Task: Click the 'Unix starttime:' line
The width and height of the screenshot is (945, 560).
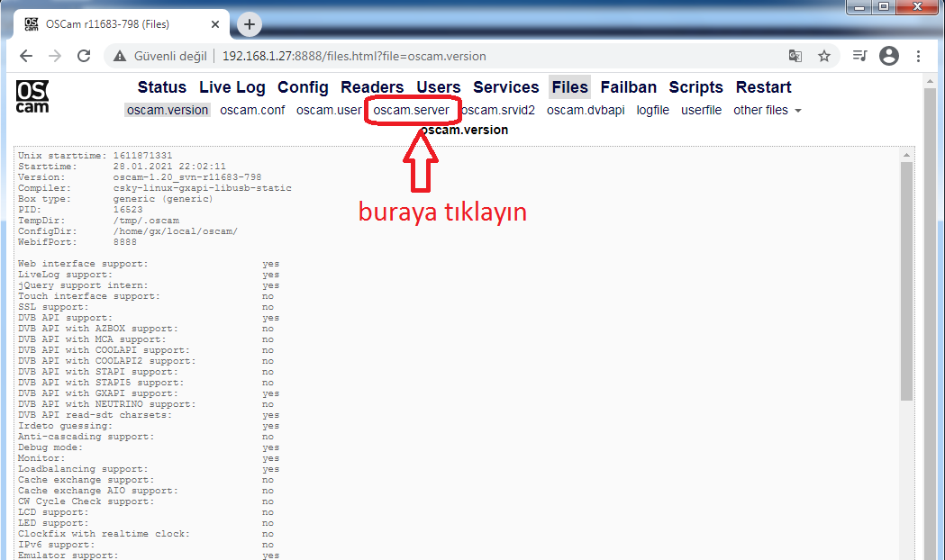Action: point(95,156)
